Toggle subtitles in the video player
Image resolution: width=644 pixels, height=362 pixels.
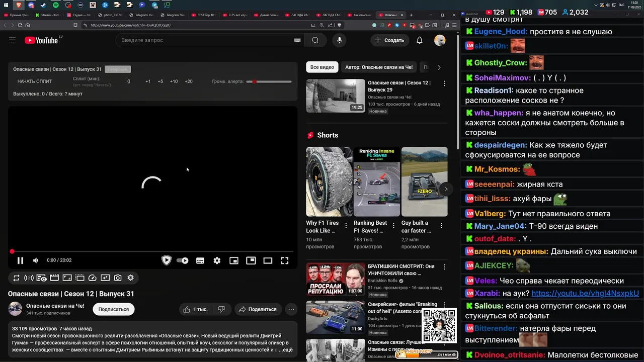coord(200,260)
